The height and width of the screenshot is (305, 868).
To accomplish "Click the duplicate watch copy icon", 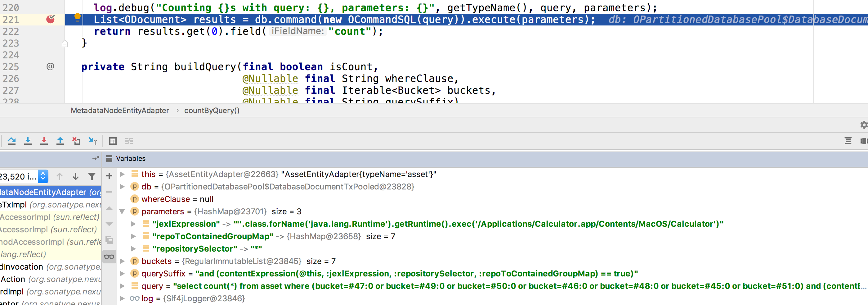I will click(x=109, y=240).
